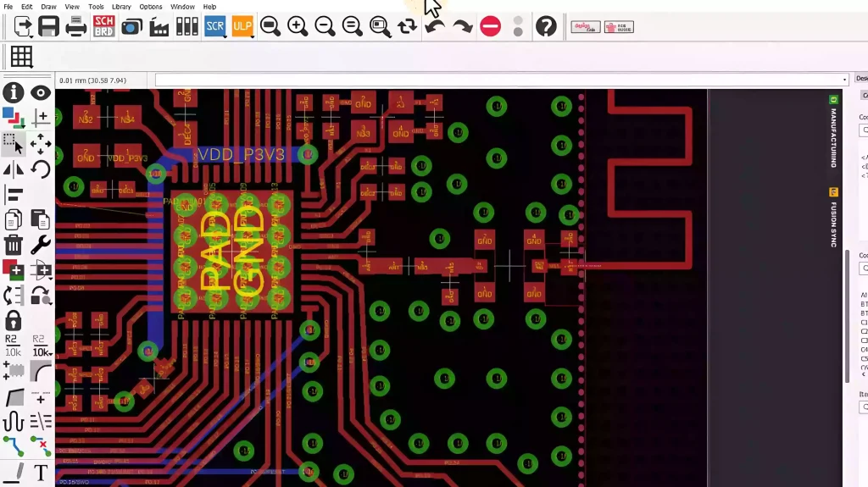Open the grid settings dropdown
This screenshot has width=868, height=487.
(21, 57)
